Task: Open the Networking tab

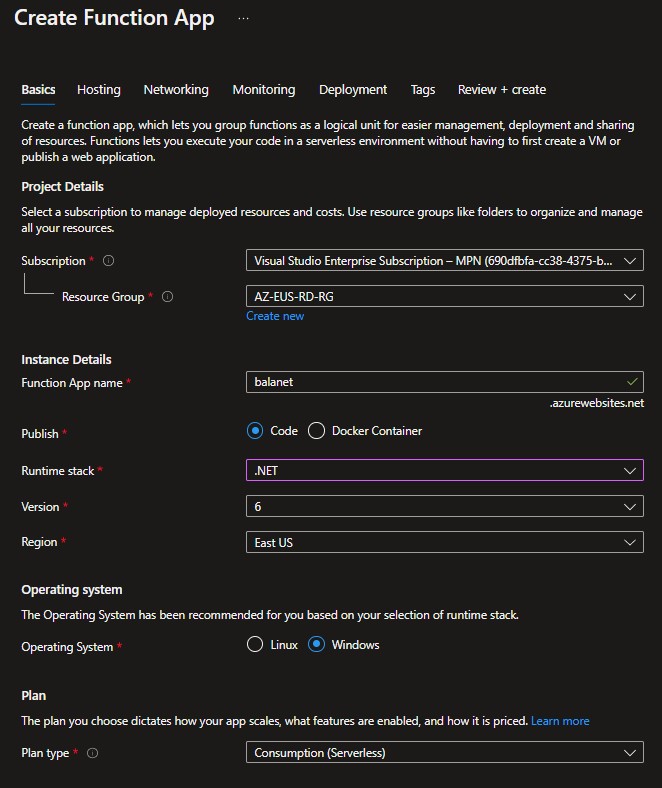Action: click(x=176, y=89)
